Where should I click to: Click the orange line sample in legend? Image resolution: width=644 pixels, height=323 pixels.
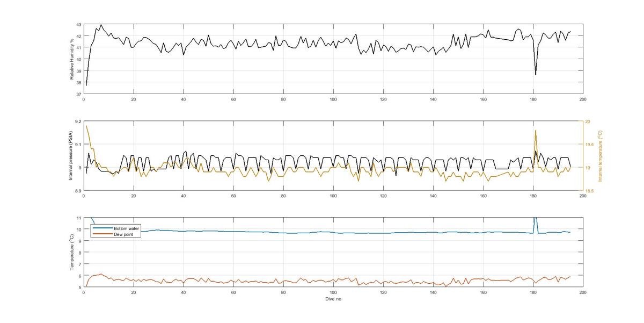(x=103, y=234)
